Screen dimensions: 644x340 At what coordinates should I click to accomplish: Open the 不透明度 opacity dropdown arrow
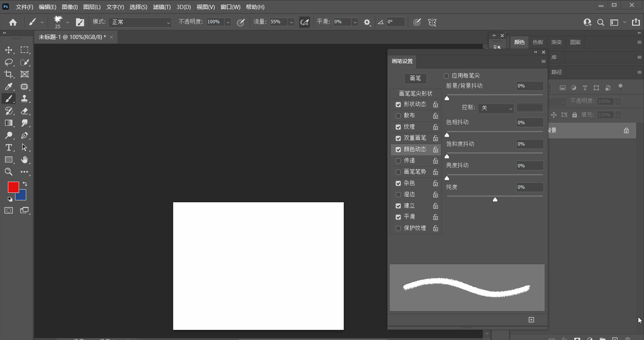[228, 23]
